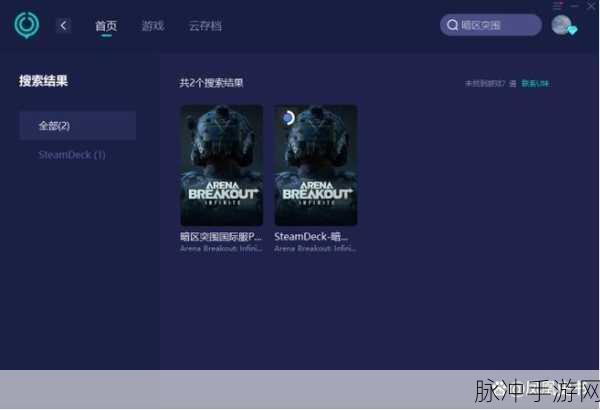The width and height of the screenshot is (600, 410).
Task: Open the first Arena Breakout Infinite cover
Action: [x=222, y=165]
